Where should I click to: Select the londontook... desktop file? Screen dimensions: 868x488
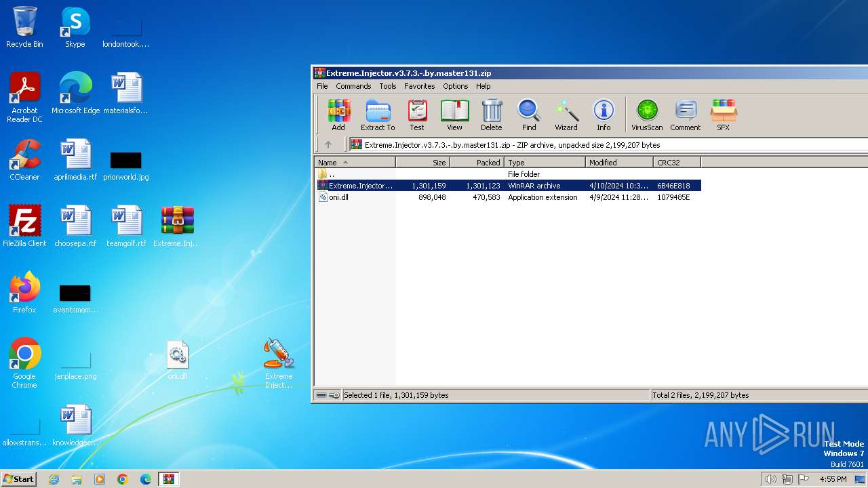pyautogui.click(x=126, y=31)
